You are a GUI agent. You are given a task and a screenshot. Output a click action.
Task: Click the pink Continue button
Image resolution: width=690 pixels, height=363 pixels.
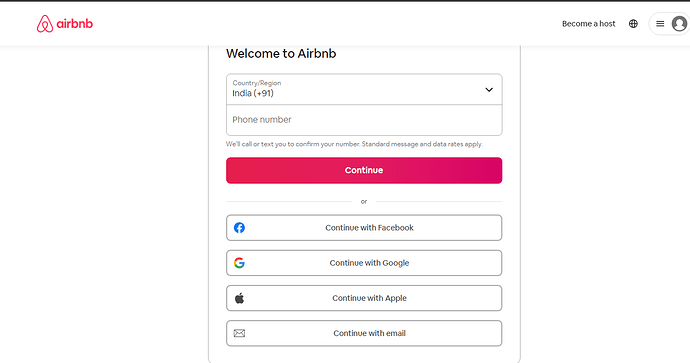364,170
